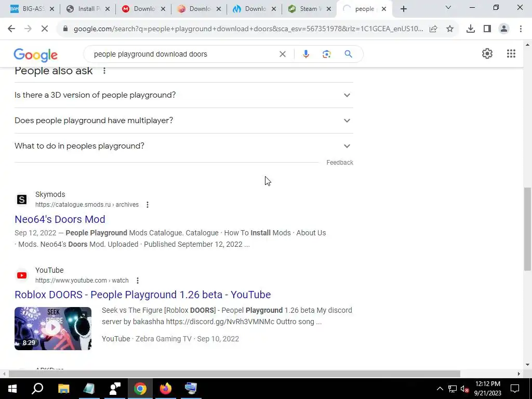Show hidden system tray icons
This screenshot has height=399, width=532.
coord(440,389)
